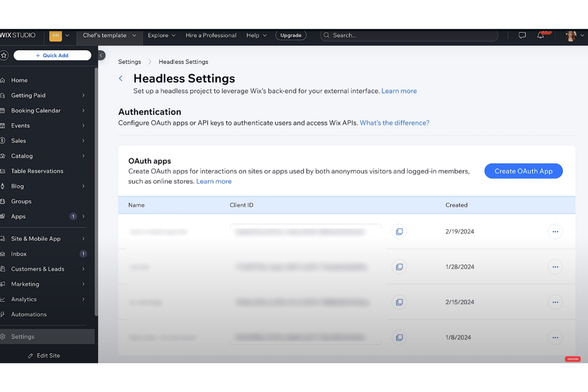Select Hire a Professional in the top menu
Viewport: 588px width, 392px height.
click(x=211, y=35)
